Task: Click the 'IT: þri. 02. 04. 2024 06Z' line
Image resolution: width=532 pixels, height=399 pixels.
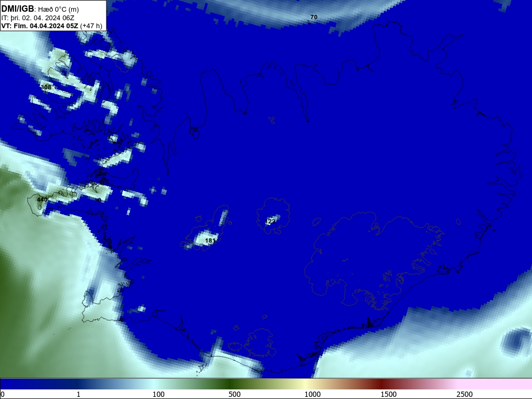Action: click(x=38, y=18)
